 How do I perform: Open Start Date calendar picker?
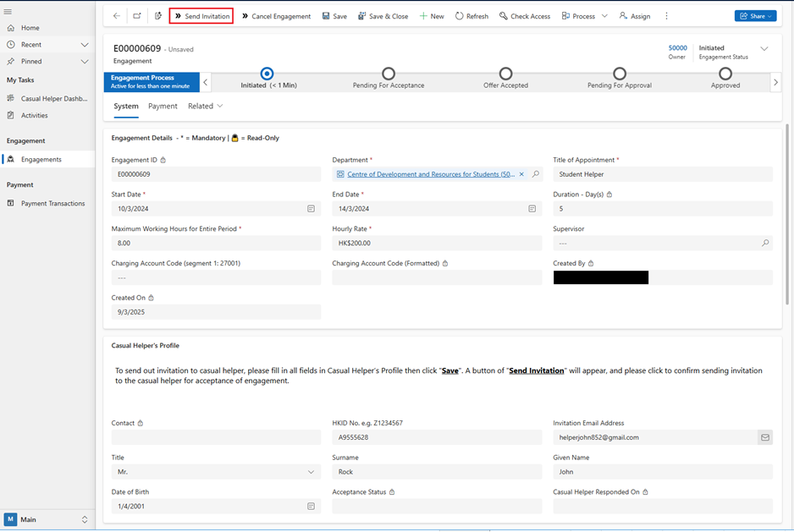[311, 209]
